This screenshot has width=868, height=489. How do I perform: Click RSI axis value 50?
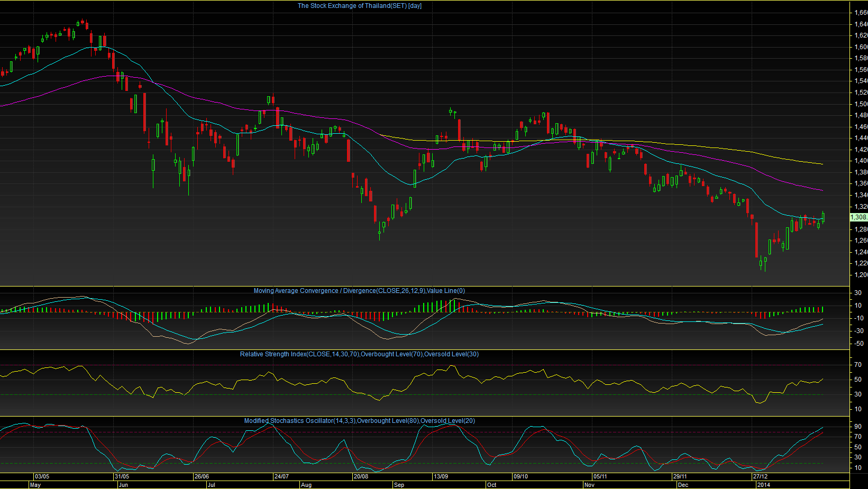pyautogui.click(x=858, y=380)
